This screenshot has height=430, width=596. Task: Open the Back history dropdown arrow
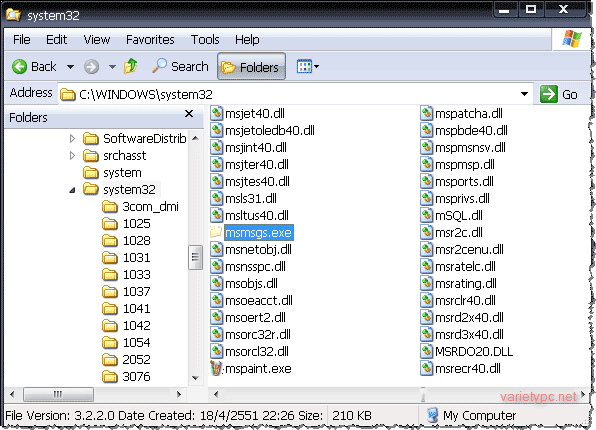click(70, 67)
